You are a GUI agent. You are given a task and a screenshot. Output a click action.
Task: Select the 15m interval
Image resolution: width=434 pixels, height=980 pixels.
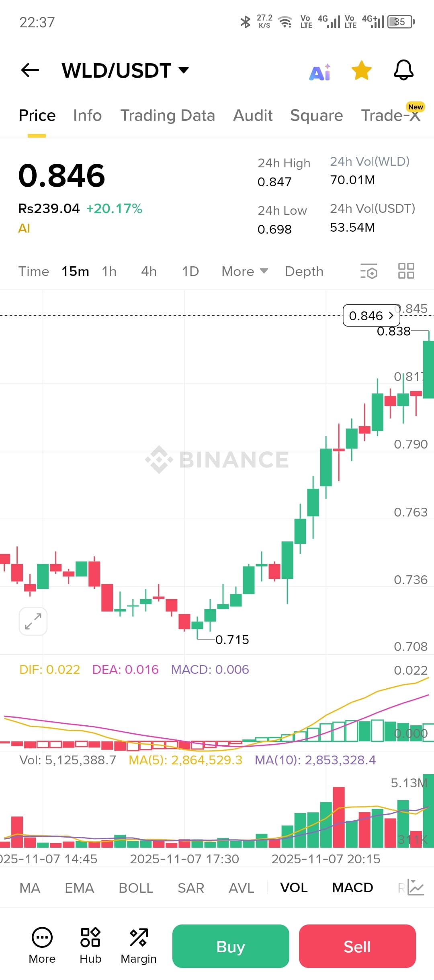(x=75, y=272)
